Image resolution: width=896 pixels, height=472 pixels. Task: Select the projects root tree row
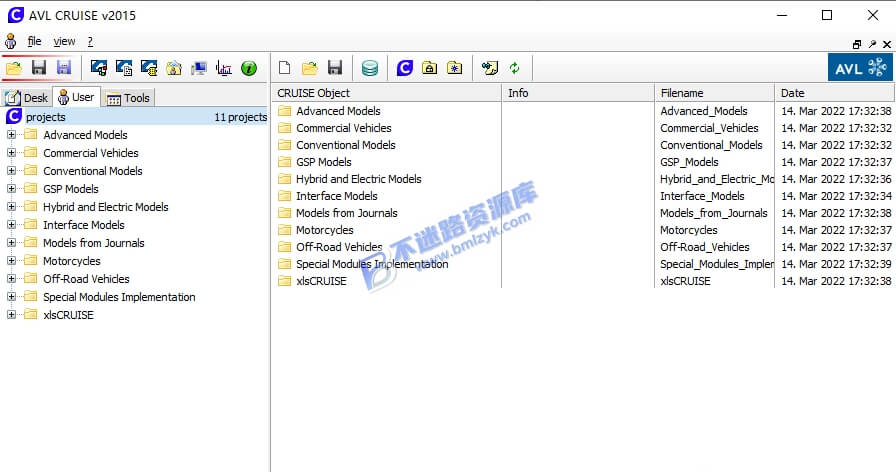(135, 117)
